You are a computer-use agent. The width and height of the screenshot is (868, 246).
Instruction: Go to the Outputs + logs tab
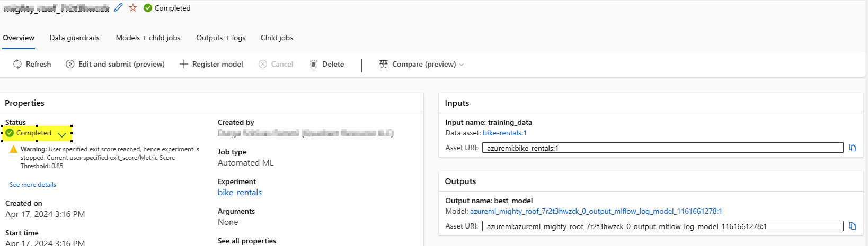tap(221, 38)
